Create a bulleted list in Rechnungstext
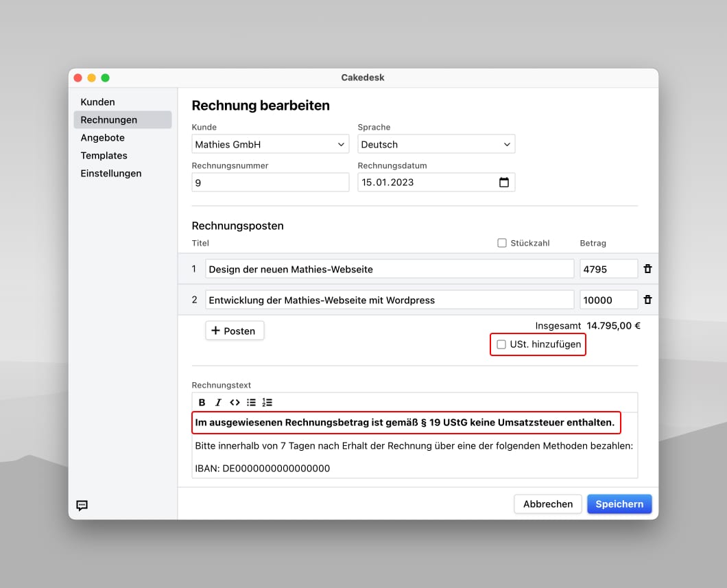This screenshot has height=588, width=727. 251,402
